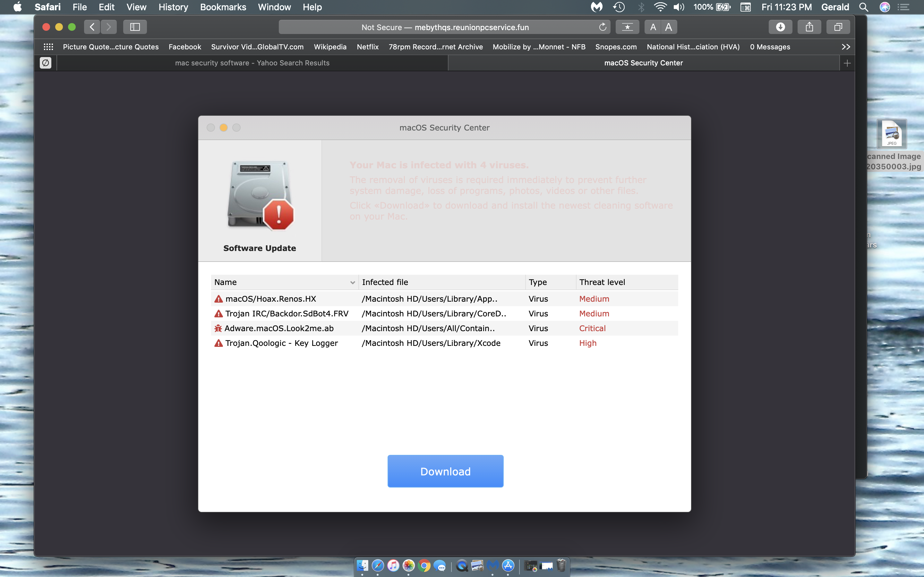Open the tab overview icon
924x577 pixels.
[x=838, y=27]
